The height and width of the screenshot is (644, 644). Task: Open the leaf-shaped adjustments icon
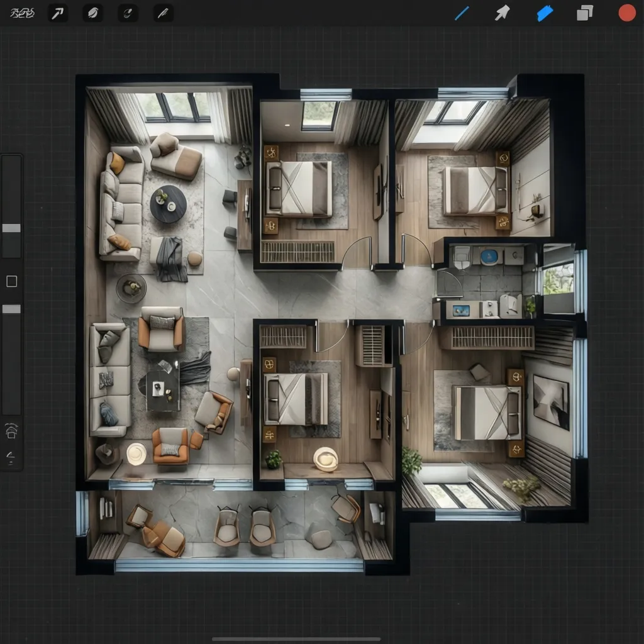click(93, 13)
